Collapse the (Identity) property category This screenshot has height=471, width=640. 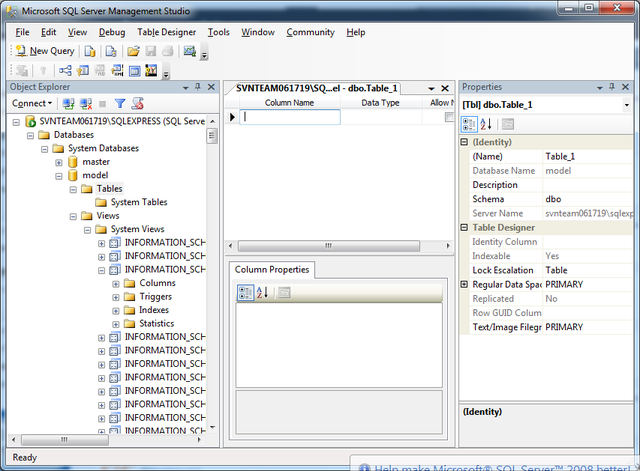464,142
